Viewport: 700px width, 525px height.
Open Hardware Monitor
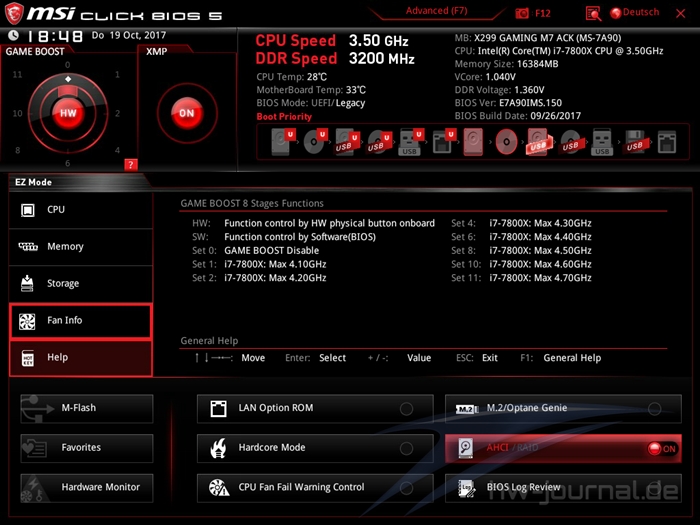coord(87,488)
